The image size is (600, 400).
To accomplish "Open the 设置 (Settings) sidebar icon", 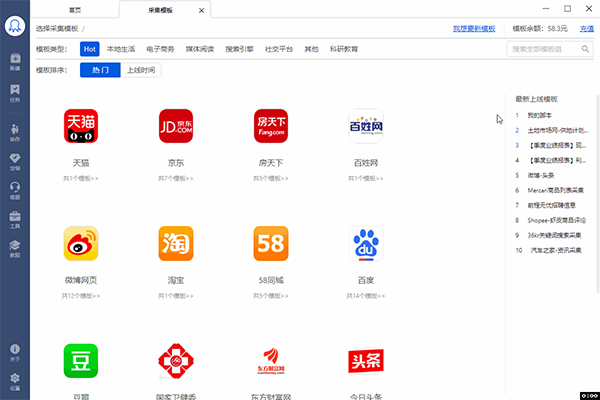I will click(x=14, y=378).
